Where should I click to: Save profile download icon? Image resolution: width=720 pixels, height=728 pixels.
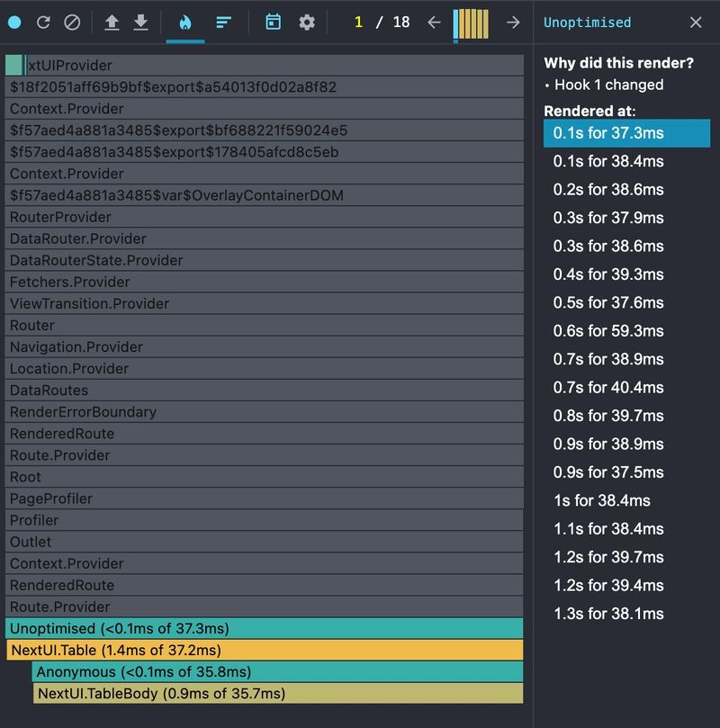[x=141, y=22]
